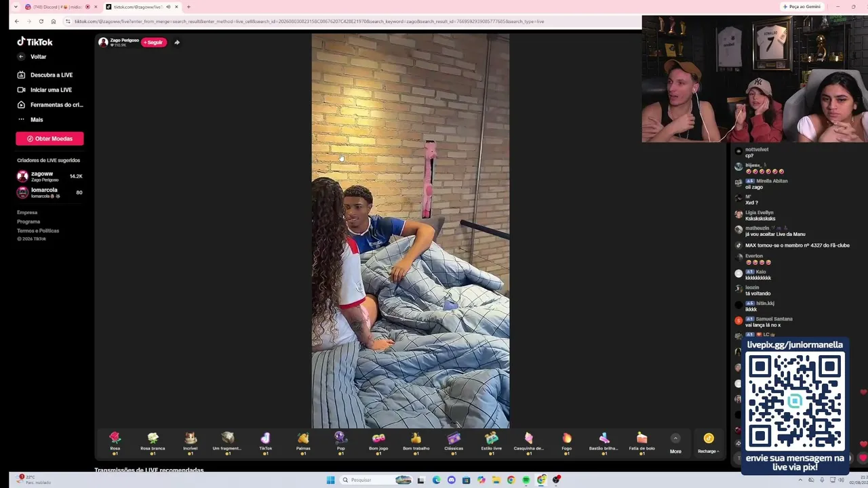Send the Bom jogo gift

(x=378, y=442)
